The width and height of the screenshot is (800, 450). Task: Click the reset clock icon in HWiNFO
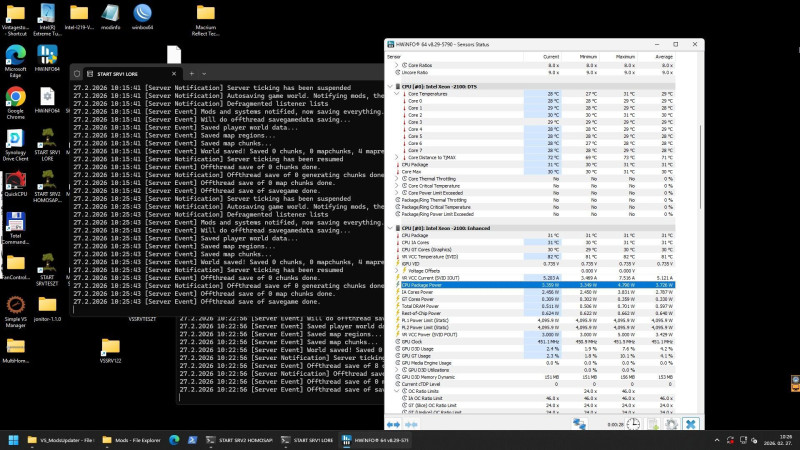[x=634, y=424]
